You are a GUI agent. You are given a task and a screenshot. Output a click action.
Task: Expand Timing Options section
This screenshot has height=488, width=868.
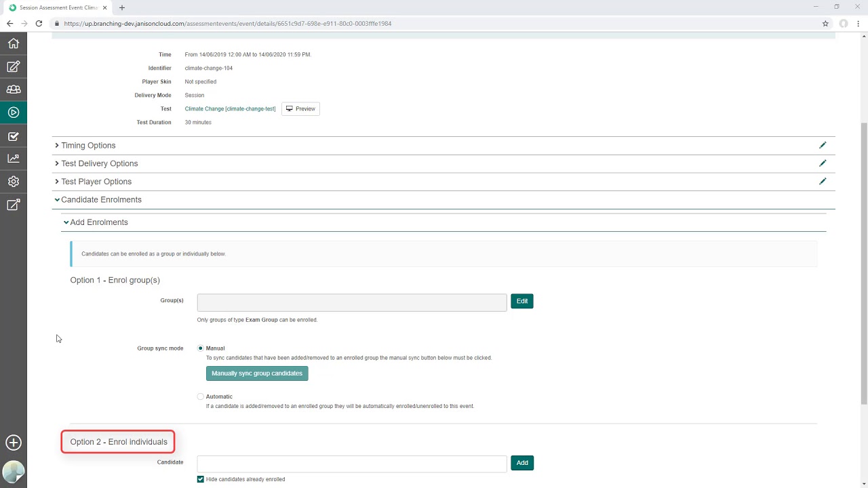coord(85,145)
